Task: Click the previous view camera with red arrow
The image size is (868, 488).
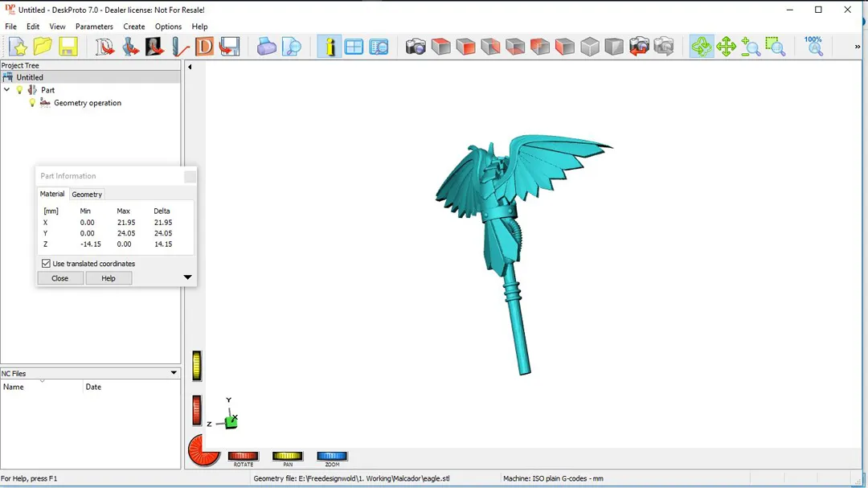Action: [639, 47]
